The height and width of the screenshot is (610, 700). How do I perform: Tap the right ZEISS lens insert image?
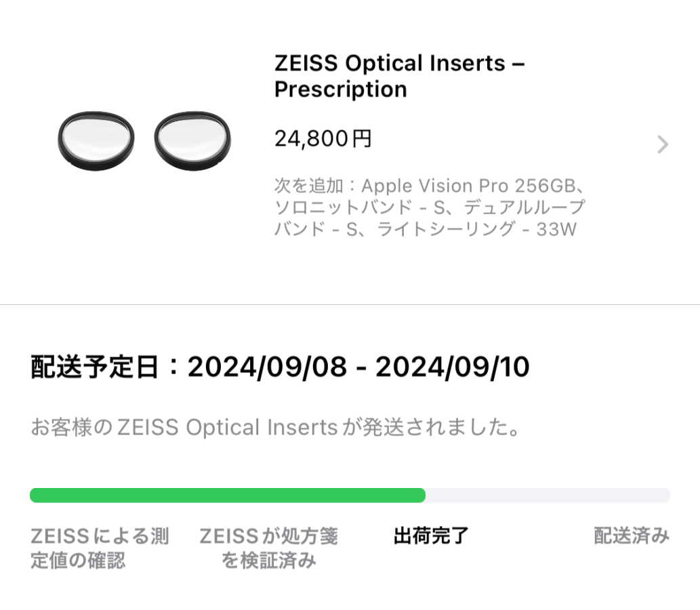(x=192, y=140)
